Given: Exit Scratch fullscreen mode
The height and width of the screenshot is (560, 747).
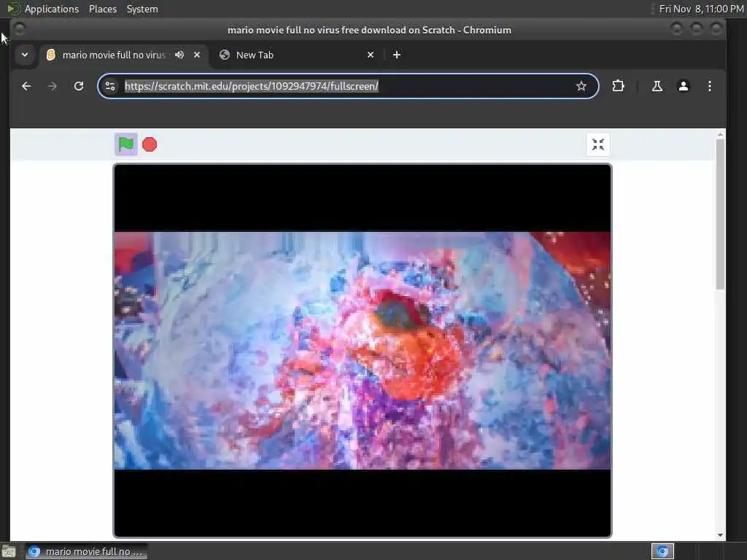Looking at the screenshot, I should (x=598, y=144).
